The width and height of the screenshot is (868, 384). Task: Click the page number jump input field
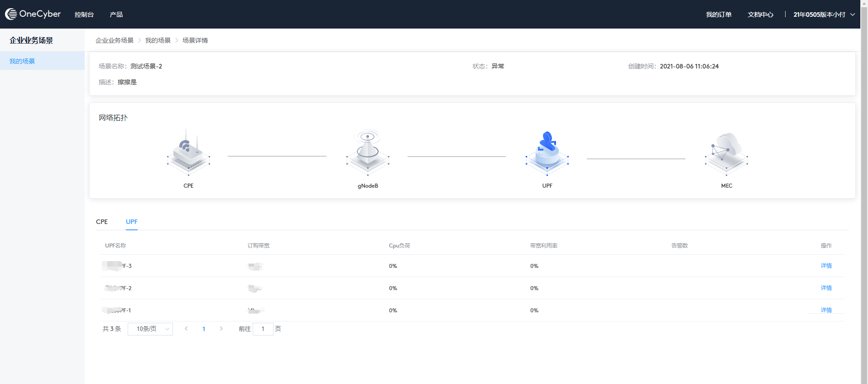(263, 329)
